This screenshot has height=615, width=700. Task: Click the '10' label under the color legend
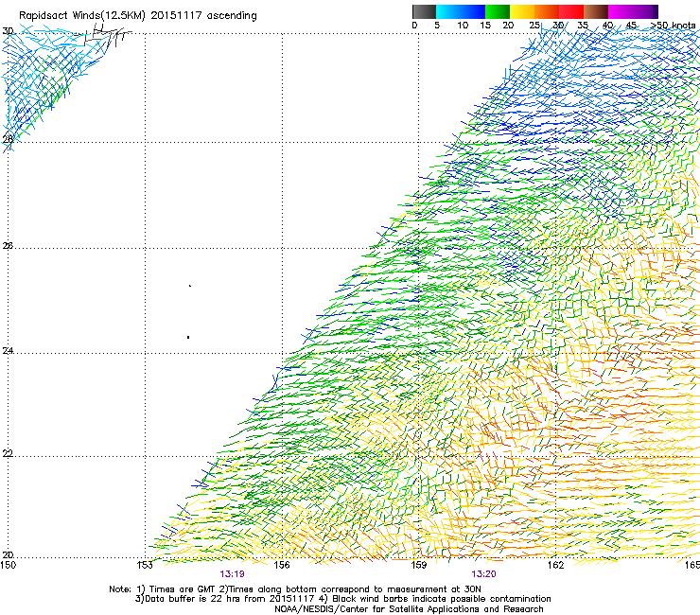pyautogui.click(x=463, y=26)
